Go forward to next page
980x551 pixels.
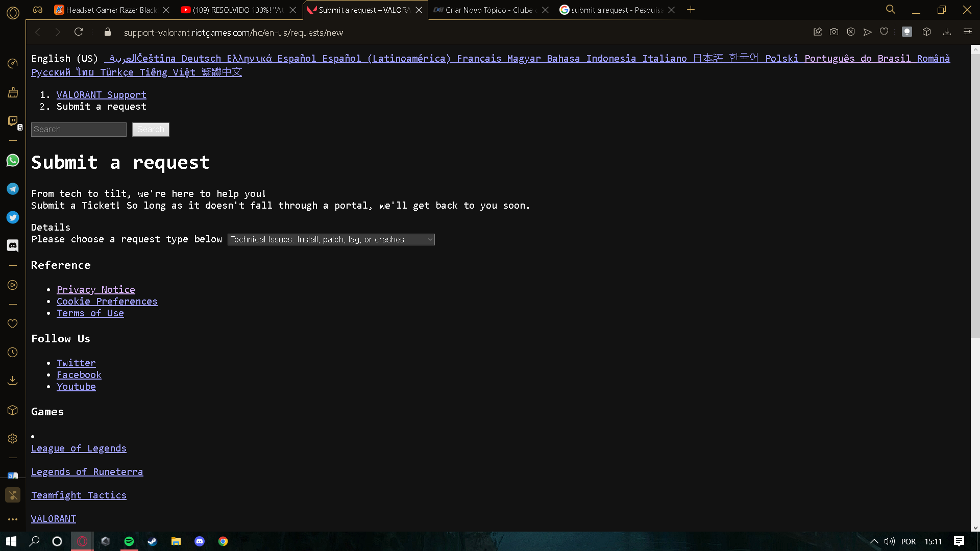(x=58, y=32)
